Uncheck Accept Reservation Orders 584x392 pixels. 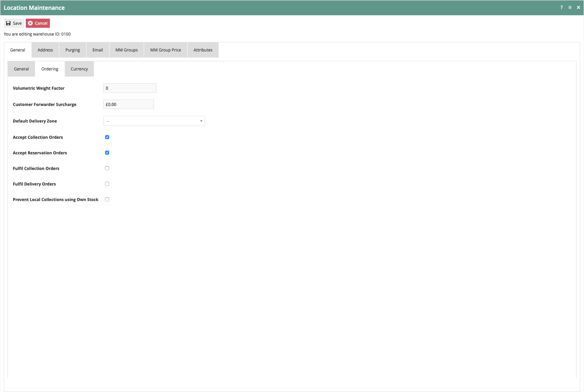click(107, 153)
